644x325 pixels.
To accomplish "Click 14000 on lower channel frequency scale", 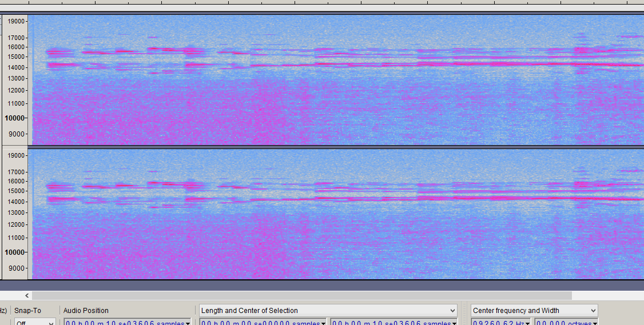I will pyautogui.click(x=15, y=202).
